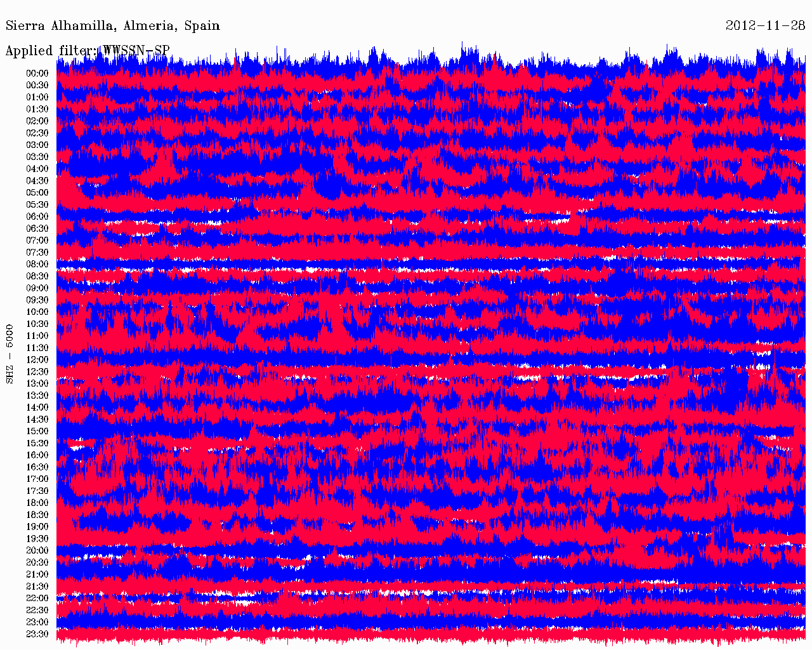Select the 20:00 time label
The width and height of the screenshot is (812, 650).
pos(37,551)
